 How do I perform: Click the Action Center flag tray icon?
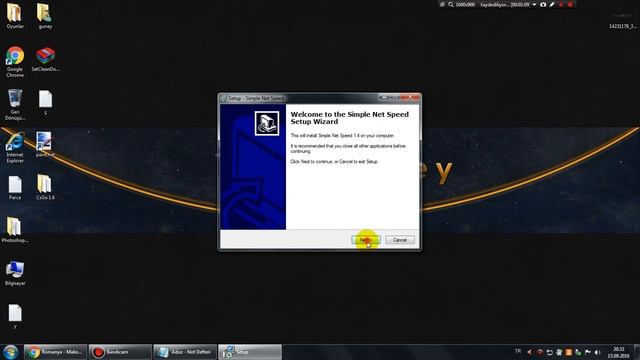(x=588, y=352)
